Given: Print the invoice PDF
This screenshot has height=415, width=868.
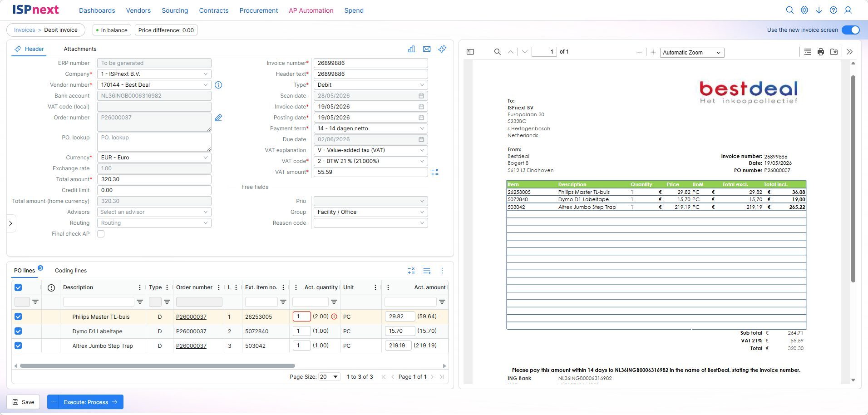Looking at the screenshot, I should tap(821, 52).
